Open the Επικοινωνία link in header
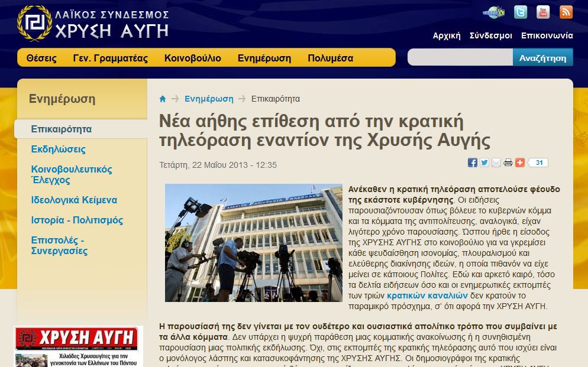This screenshot has width=588, height=367. (x=547, y=35)
